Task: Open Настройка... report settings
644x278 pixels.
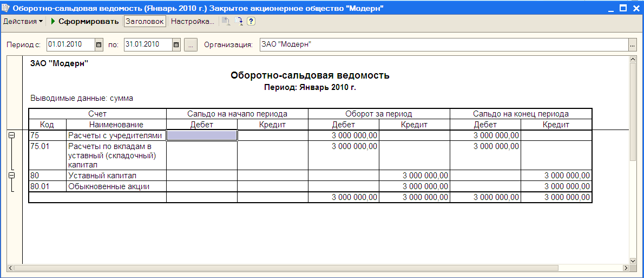Action: (x=192, y=21)
